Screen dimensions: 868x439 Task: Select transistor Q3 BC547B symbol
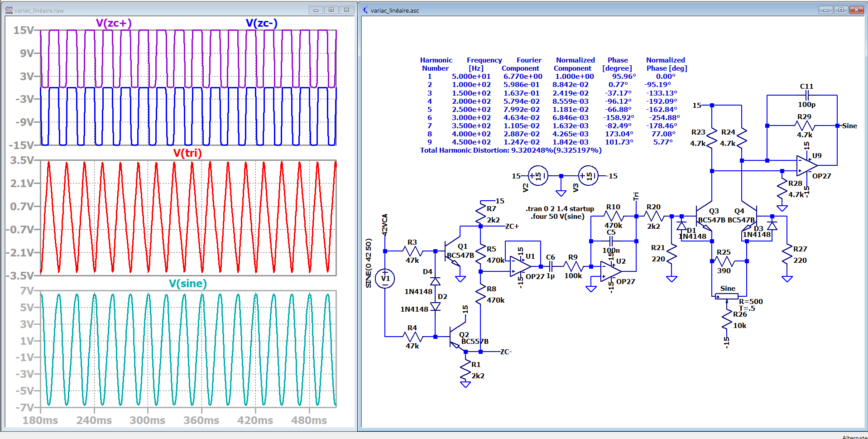(x=704, y=217)
